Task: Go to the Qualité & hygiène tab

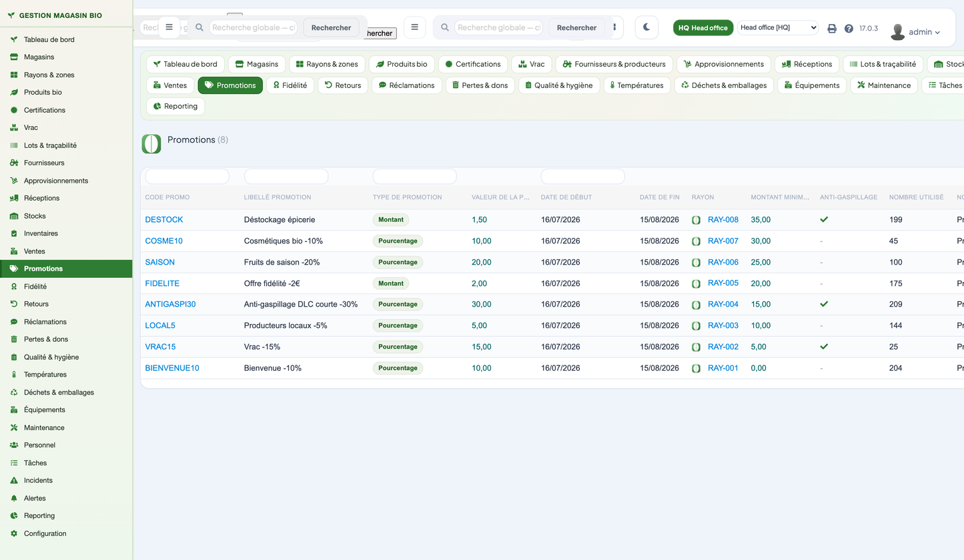Action: click(559, 85)
